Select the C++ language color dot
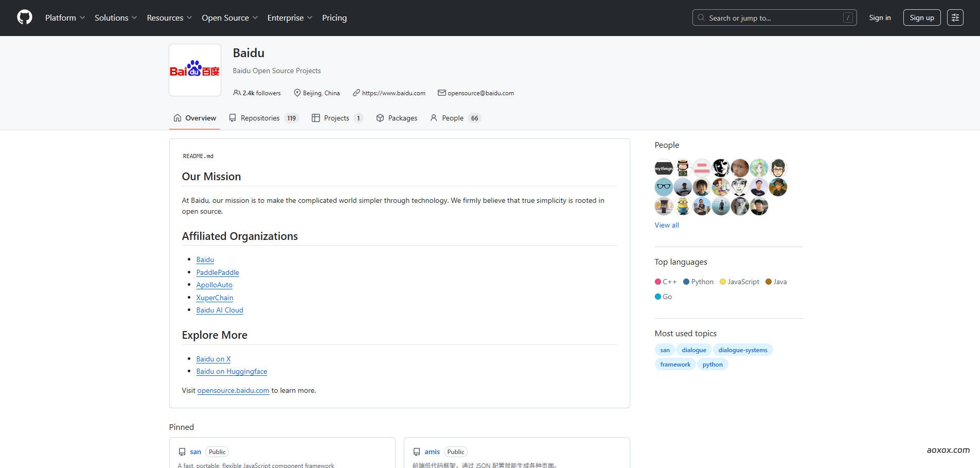 click(x=657, y=282)
